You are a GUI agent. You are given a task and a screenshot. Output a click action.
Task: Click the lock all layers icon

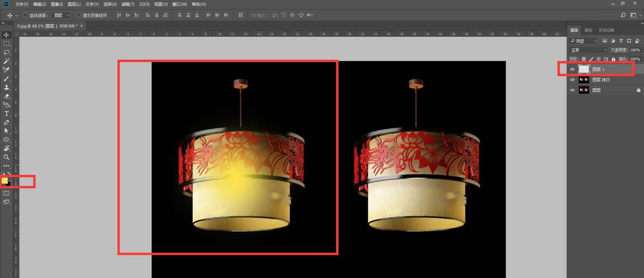pyautogui.click(x=613, y=59)
